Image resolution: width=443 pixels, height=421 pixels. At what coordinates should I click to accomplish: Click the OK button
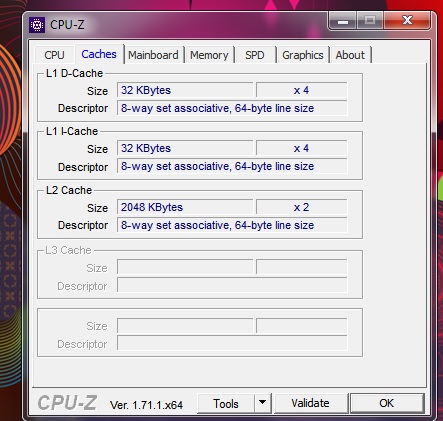coord(387,403)
